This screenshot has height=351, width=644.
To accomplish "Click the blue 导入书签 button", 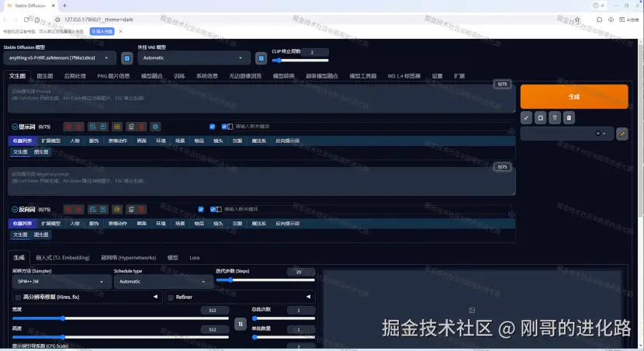I will pos(102,31).
